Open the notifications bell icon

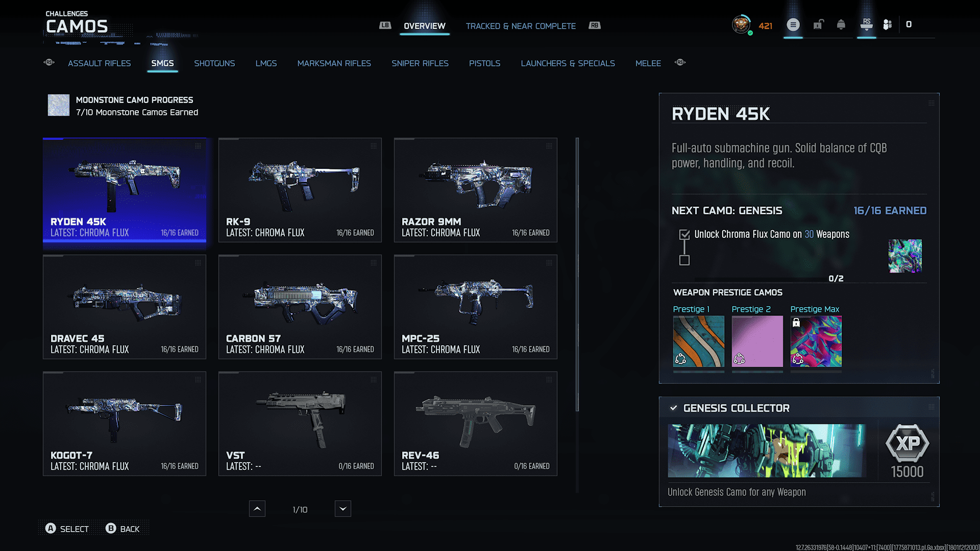point(841,24)
